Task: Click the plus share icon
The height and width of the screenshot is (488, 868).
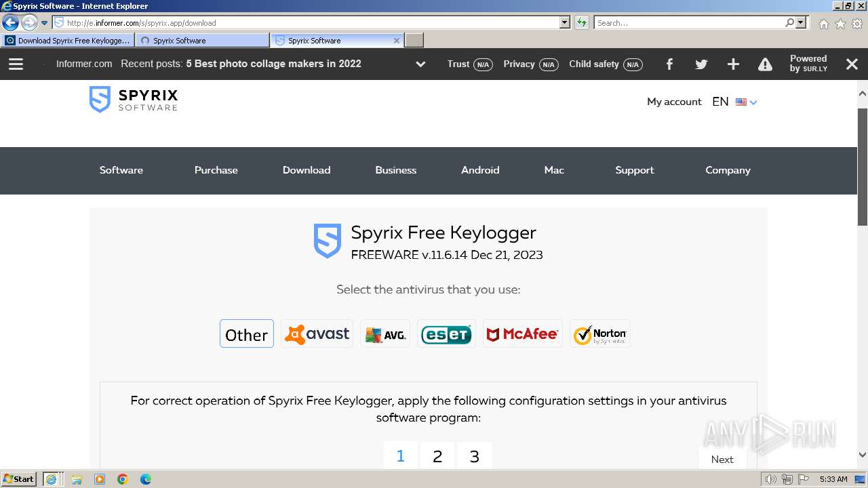Action: [x=733, y=64]
